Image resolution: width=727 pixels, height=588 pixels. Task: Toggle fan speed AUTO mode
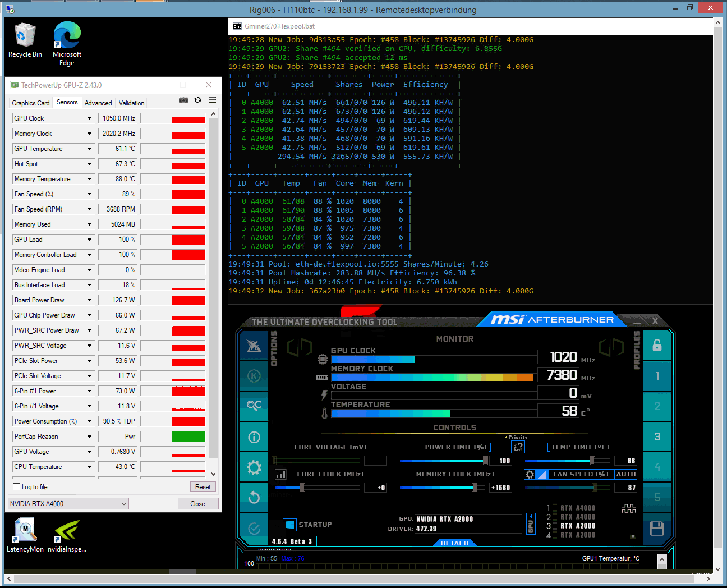(x=625, y=474)
